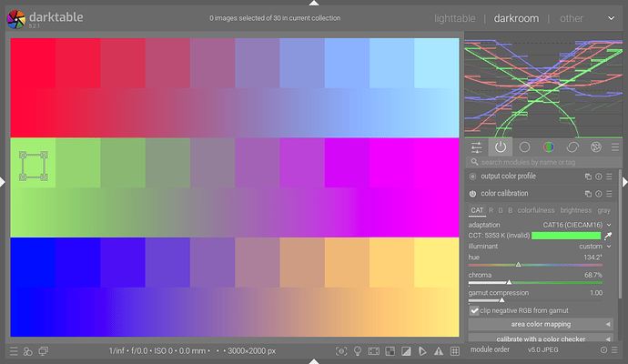Toggle guides and grid overlay icon
The image size is (628, 364).
452,351
